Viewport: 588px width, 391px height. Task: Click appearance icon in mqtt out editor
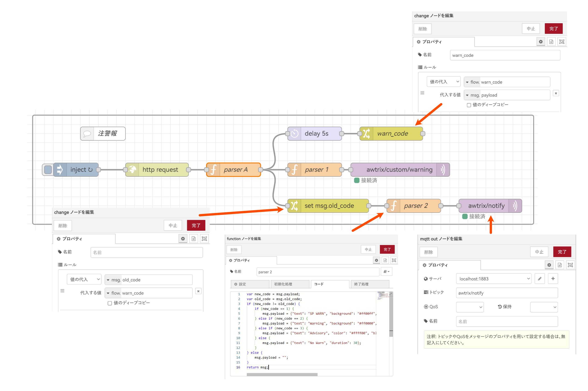[570, 265]
